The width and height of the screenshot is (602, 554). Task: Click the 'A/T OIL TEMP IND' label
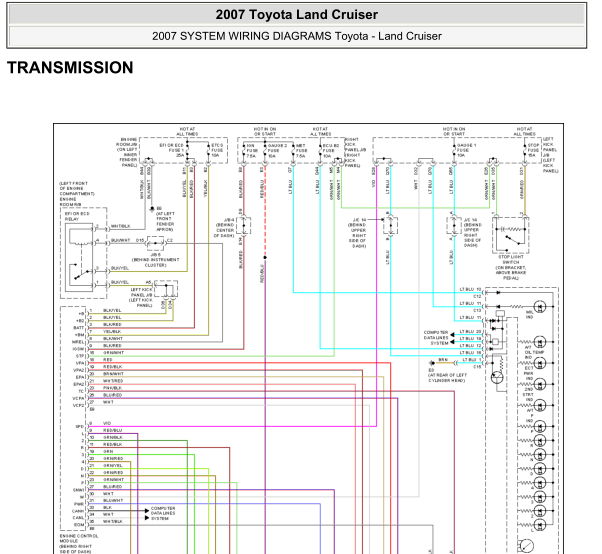534,352
